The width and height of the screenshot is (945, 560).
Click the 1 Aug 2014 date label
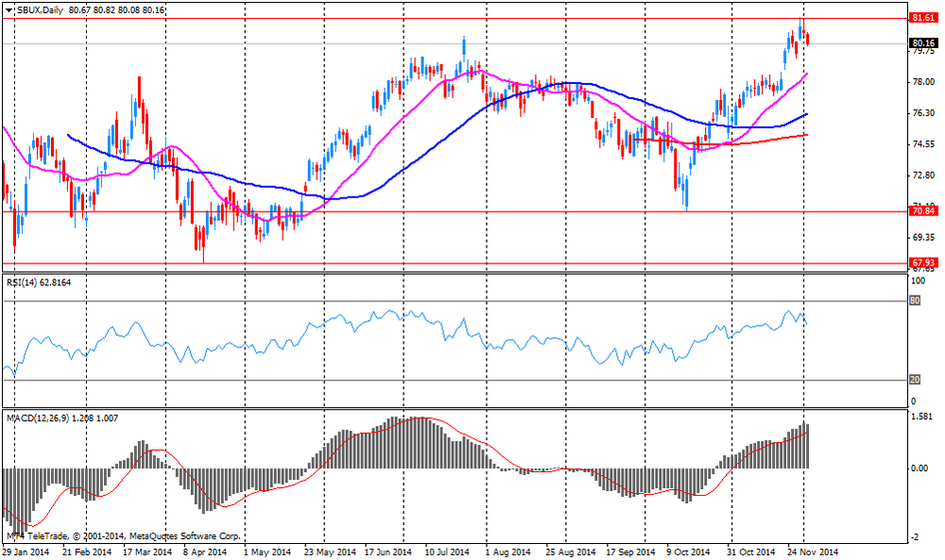507,552
